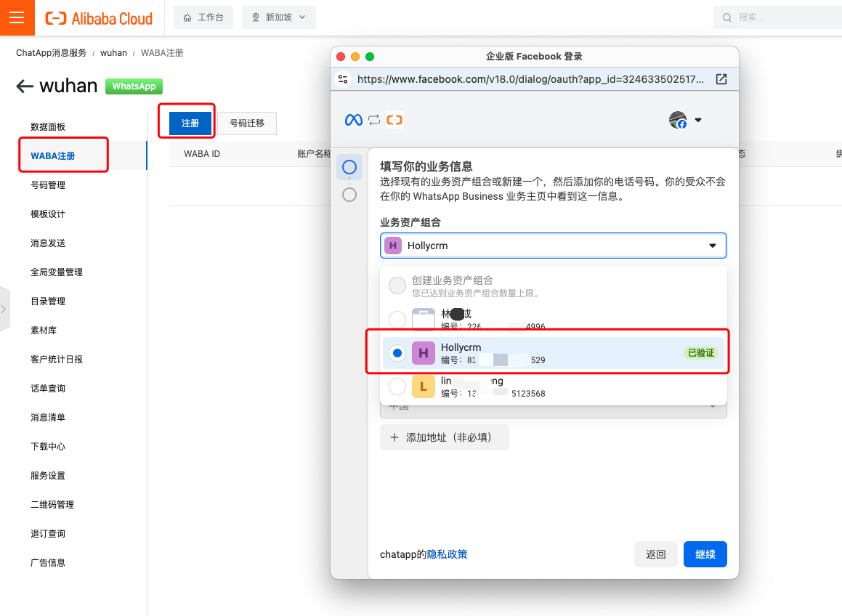Click the 返回 back button
Screen dimensions: 842x616
pyautogui.click(x=656, y=554)
